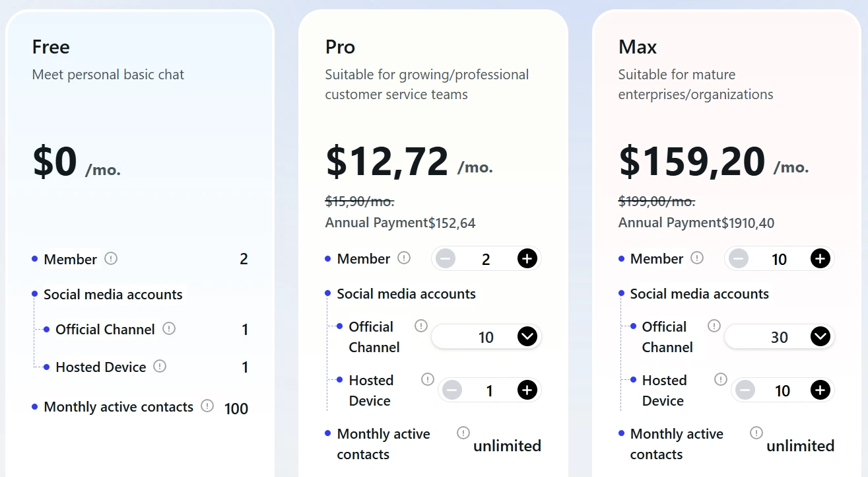The width and height of the screenshot is (868, 477).
Task: Decrease Pro plan Member count
Action: click(446, 258)
